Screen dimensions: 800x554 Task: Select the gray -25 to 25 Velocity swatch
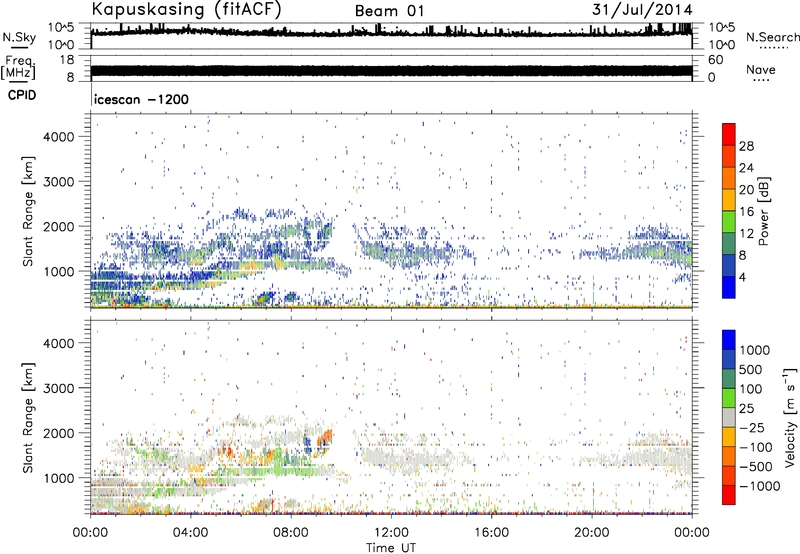[x=729, y=417]
